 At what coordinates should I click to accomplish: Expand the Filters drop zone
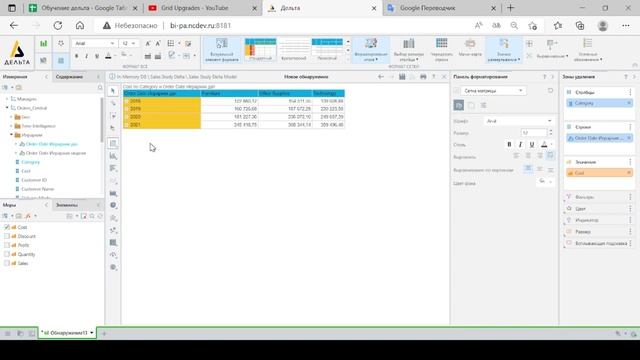click(x=599, y=197)
